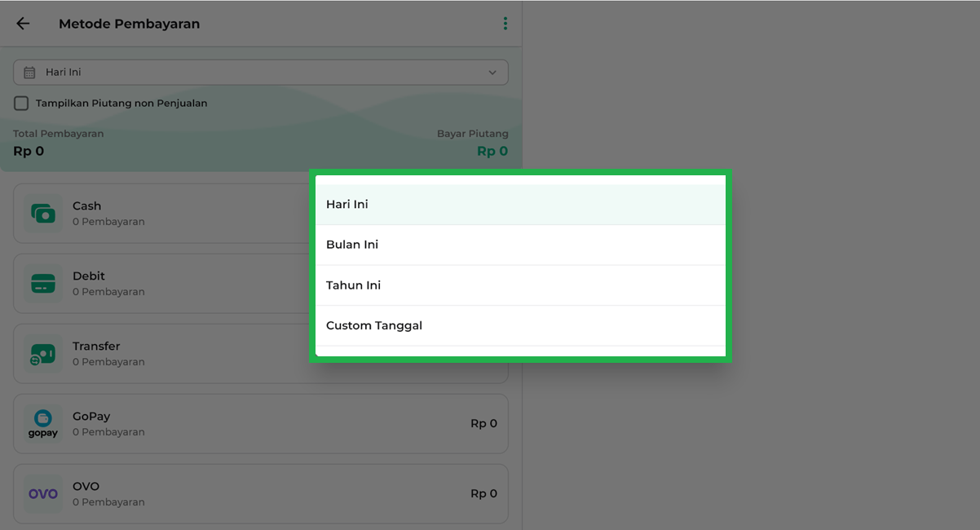
Task: Open the OVO payment row amount
Action: coord(483,494)
